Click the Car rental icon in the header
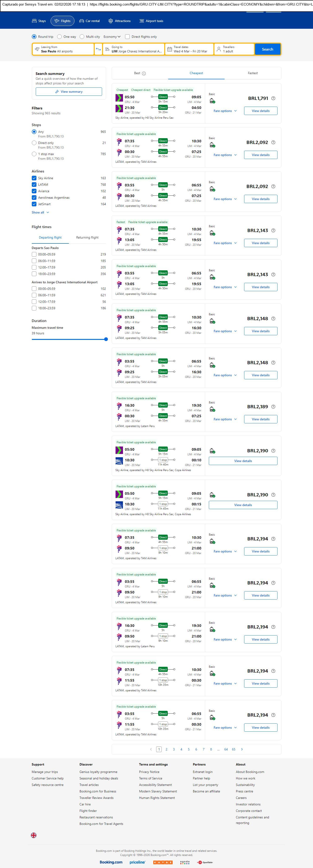313x868 pixels. [82, 21]
